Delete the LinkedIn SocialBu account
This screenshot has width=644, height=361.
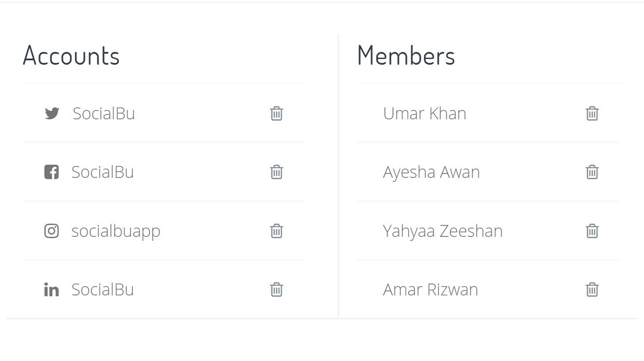(276, 289)
